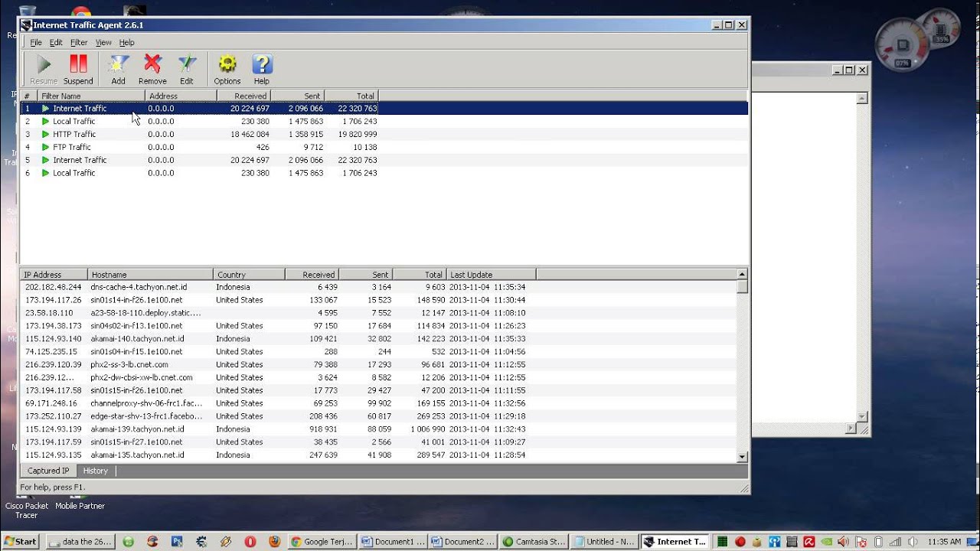The image size is (980, 551).
Task: Click green status icon of FTP Traffic
Action: (x=45, y=147)
